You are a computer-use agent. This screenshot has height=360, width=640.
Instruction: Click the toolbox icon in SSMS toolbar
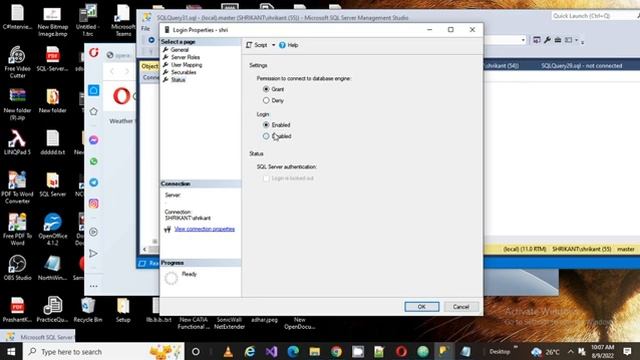558,40
